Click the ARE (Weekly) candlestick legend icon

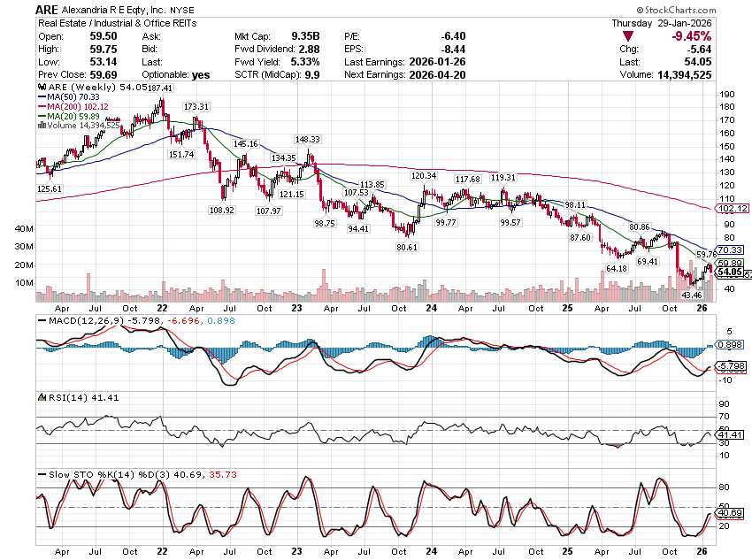coord(41,88)
